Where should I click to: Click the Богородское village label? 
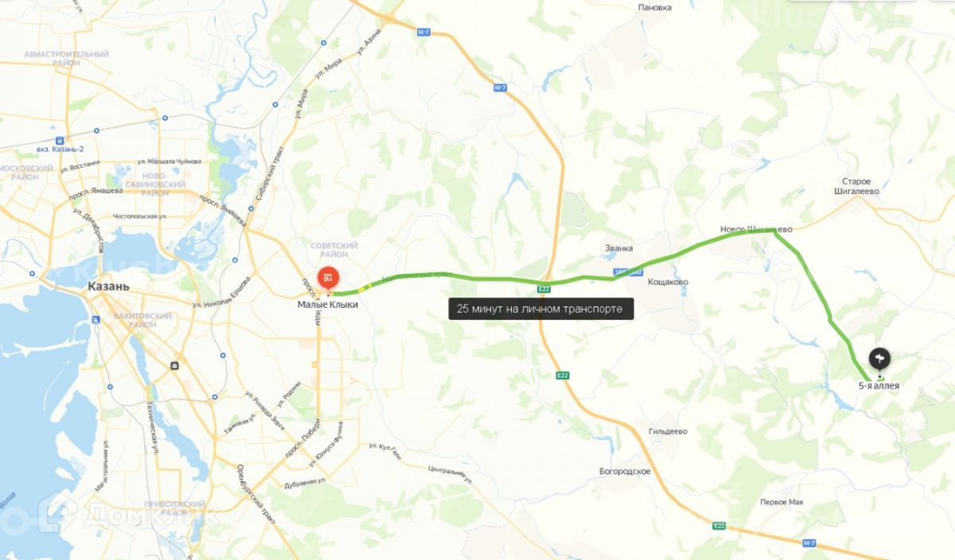[626, 471]
